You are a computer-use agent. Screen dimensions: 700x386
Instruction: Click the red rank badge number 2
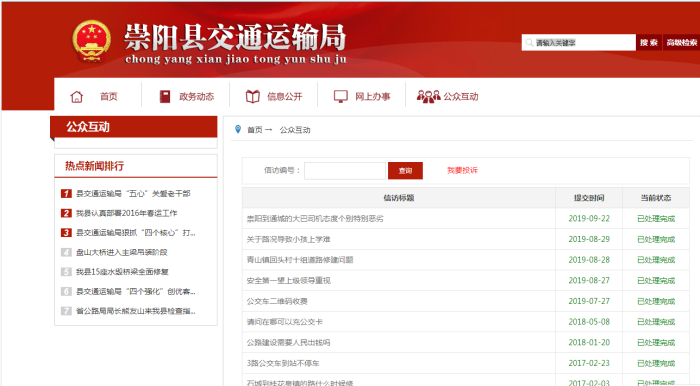[x=66, y=213]
